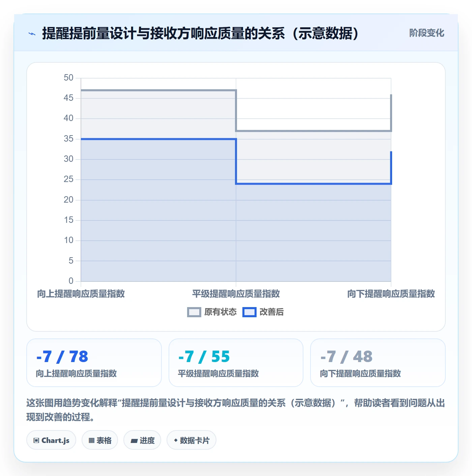Click the y-axis value 0
This screenshot has width=472, height=476.
[x=71, y=281]
